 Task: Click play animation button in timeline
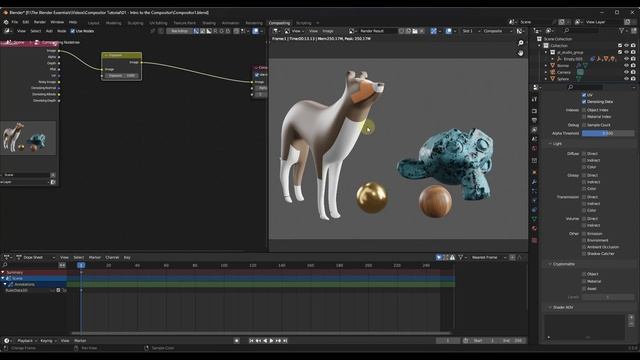[271, 340]
